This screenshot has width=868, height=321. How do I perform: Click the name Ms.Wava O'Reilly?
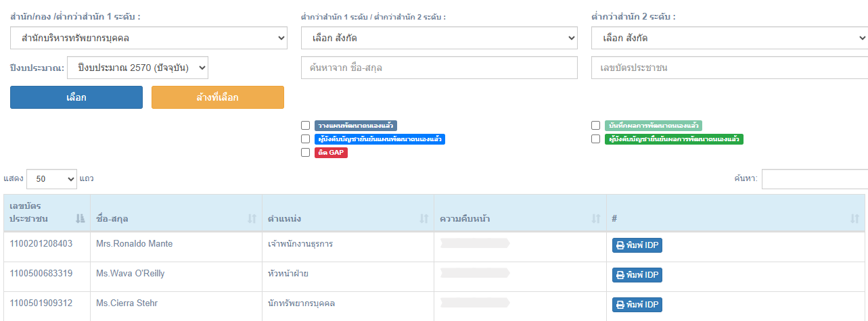coord(131,273)
